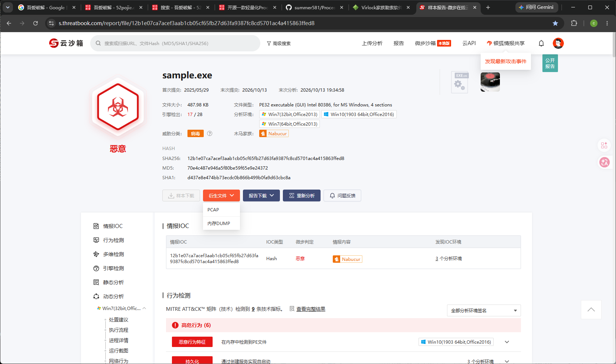
Task: Click the pink translate floating icon
Action: (605, 162)
